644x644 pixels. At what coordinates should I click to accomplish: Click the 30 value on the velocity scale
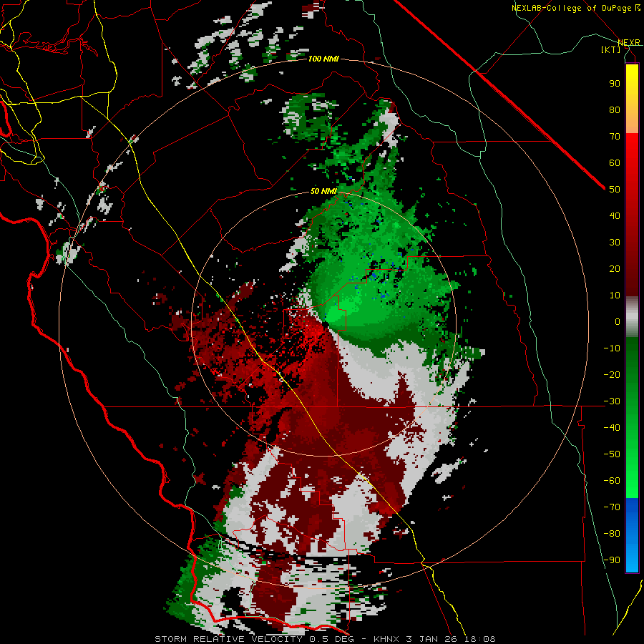click(x=615, y=243)
